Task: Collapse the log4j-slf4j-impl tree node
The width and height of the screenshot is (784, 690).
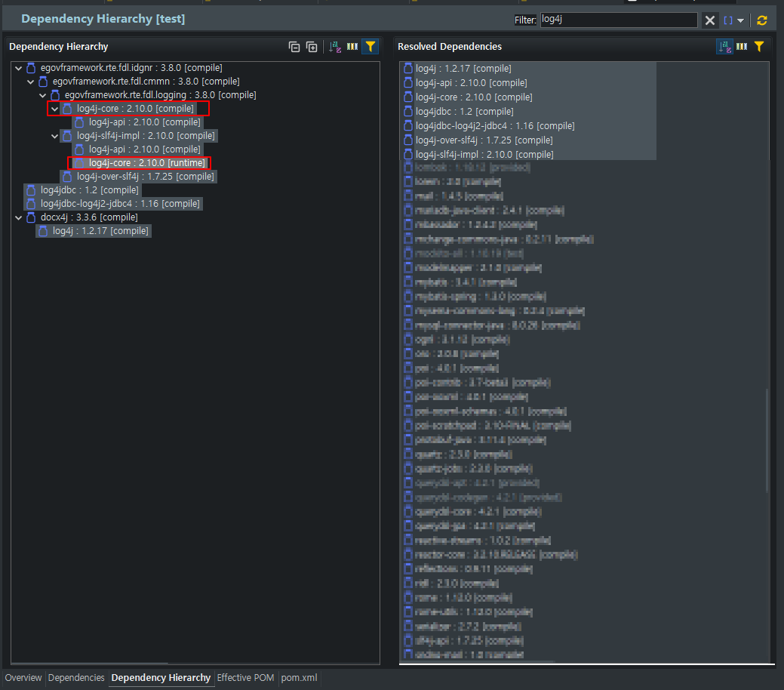Action: click(x=54, y=136)
